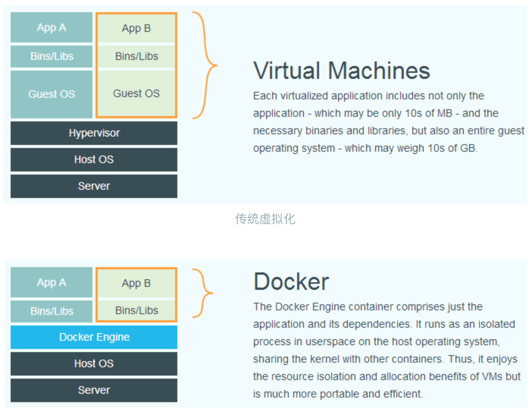Select the App B block in the Docker diagram
The width and height of the screenshot is (532, 412).
point(136,283)
